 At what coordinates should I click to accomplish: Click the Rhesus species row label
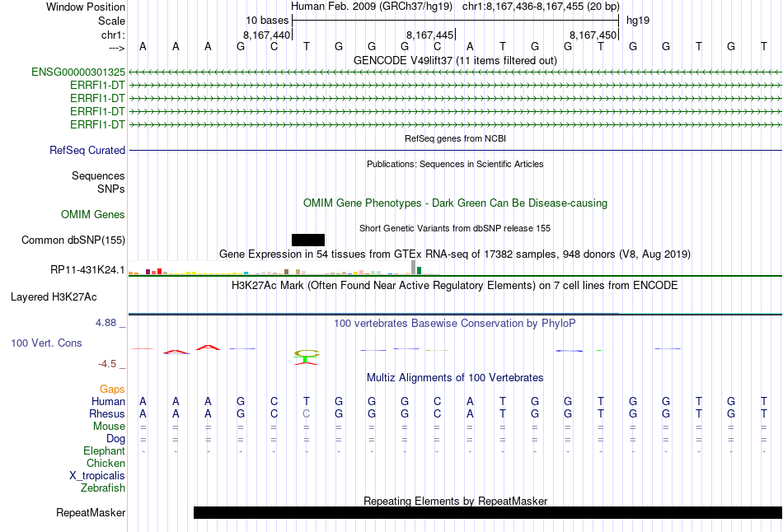tap(107, 414)
